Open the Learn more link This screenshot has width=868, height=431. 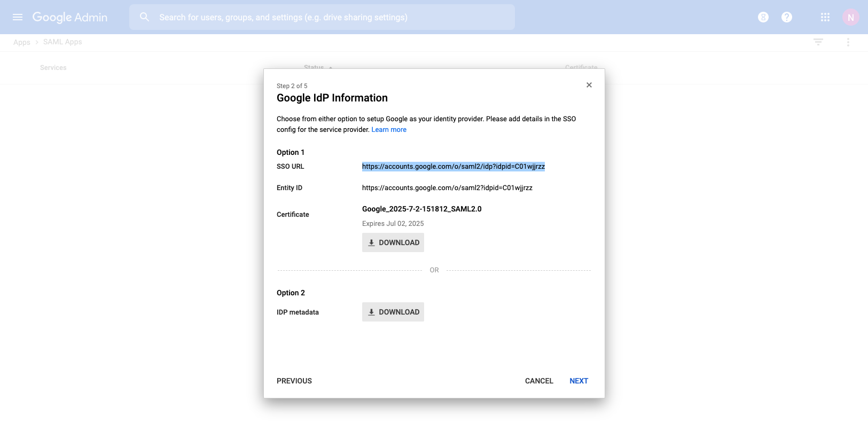point(389,130)
